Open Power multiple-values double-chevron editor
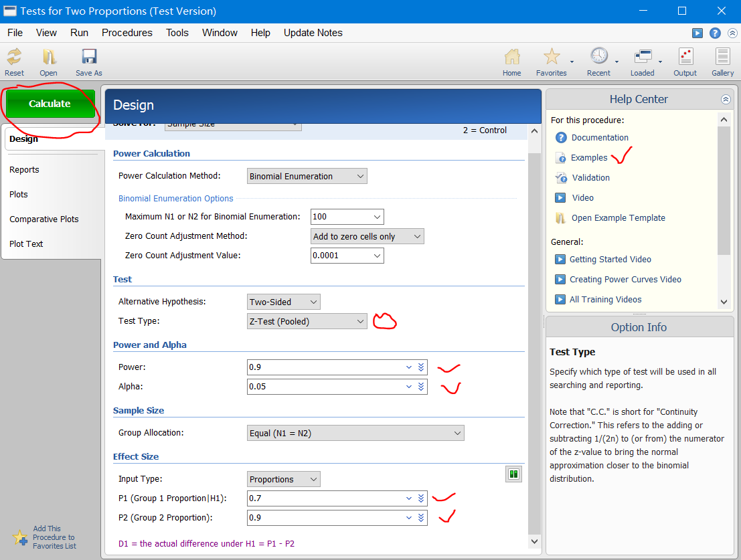 [421, 367]
